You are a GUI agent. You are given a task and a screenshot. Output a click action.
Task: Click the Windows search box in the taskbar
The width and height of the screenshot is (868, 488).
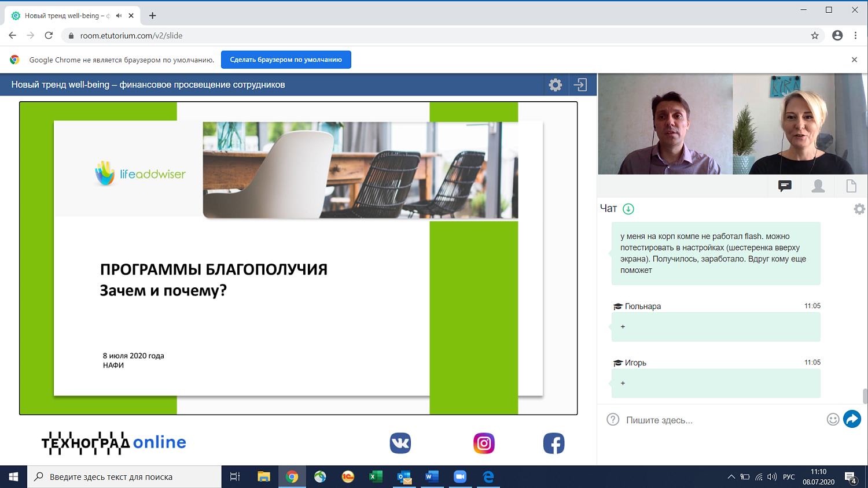pyautogui.click(x=124, y=477)
